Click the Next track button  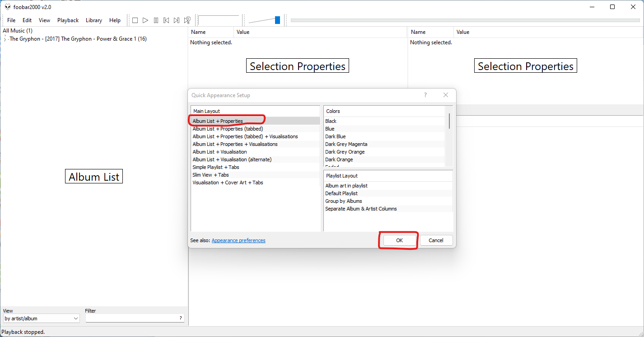(x=177, y=20)
